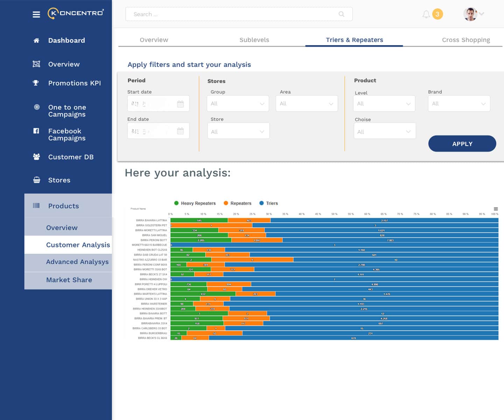The width and height of the screenshot is (504, 420).
Task: Click the Products barcode icon
Action: (x=36, y=206)
